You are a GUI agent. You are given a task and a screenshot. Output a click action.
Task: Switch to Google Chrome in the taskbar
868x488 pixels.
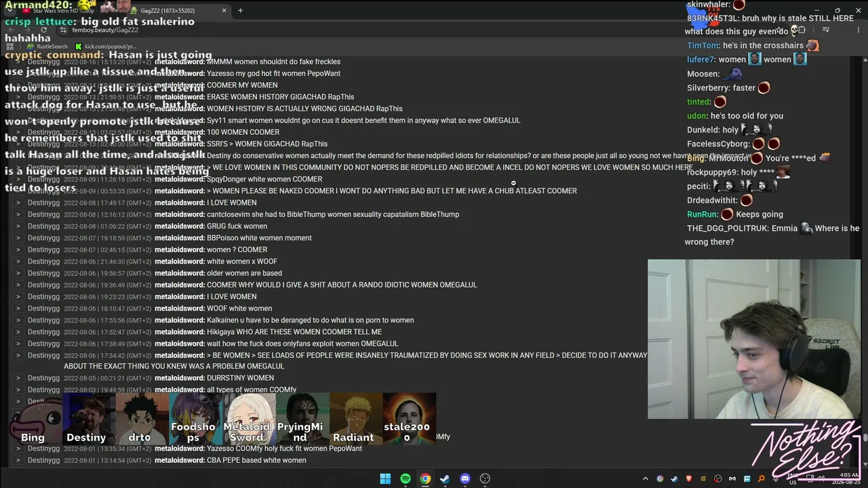pyautogui.click(x=425, y=479)
